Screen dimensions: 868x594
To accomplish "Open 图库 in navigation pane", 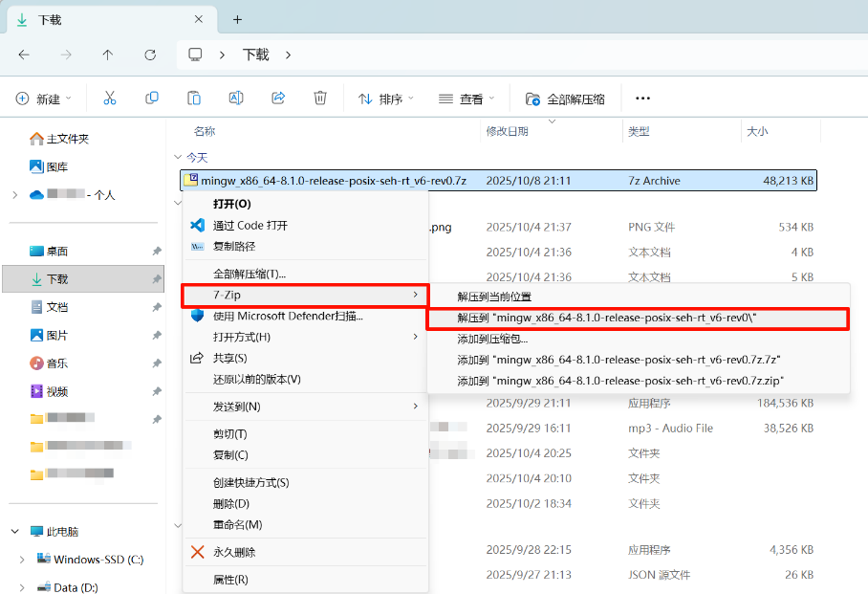I will 49,166.
